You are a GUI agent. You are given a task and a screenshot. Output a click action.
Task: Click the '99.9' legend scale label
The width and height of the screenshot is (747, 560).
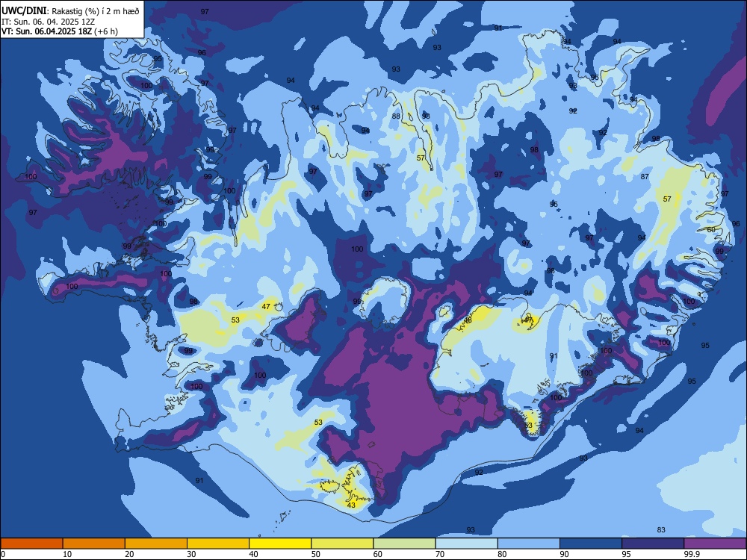tap(691, 554)
